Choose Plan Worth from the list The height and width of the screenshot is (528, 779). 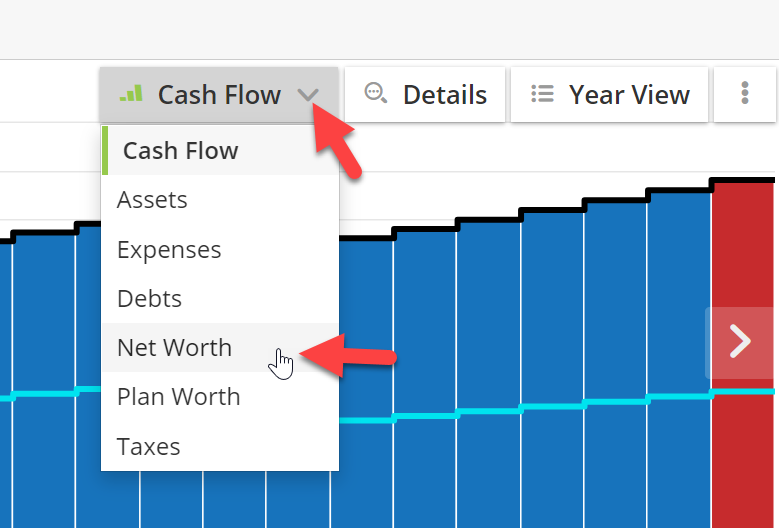pyautogui.click(x=178, y=396)
